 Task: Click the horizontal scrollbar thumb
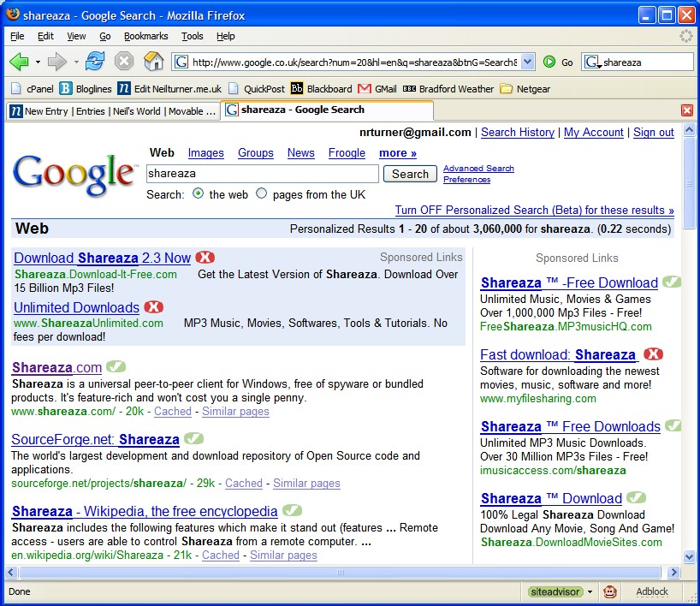(340, 572)
